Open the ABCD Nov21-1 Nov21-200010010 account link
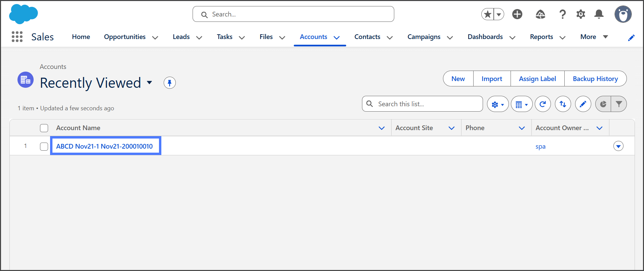This screenshot has height=271, width=644. tap(104, 146)
